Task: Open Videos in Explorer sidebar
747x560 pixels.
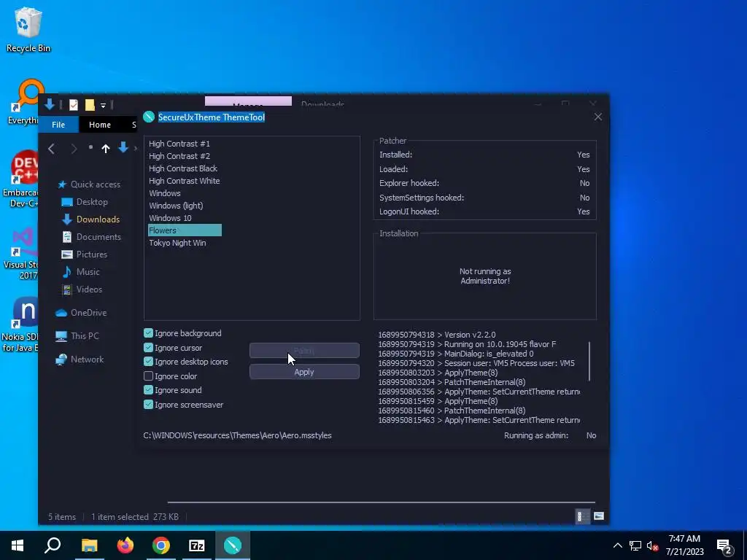Action: (x=82, y=289)
